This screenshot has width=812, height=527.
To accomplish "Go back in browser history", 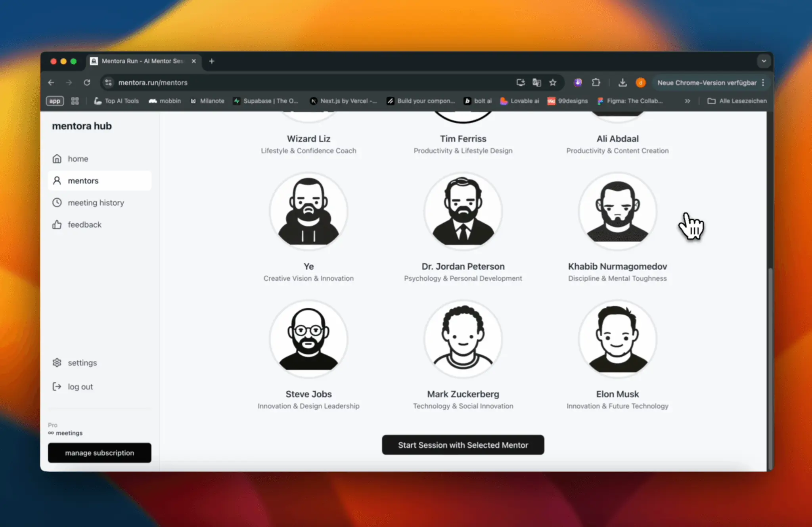I will [51, 82].
